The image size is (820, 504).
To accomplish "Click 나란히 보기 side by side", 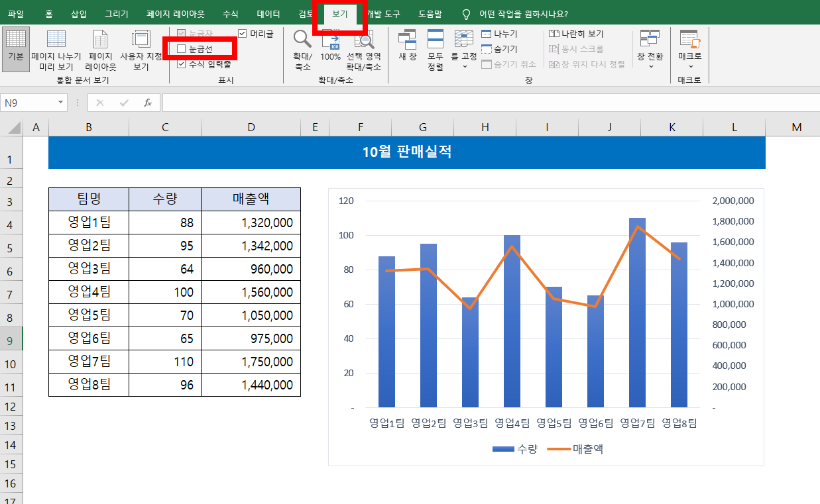I will [x=577, y=34].
